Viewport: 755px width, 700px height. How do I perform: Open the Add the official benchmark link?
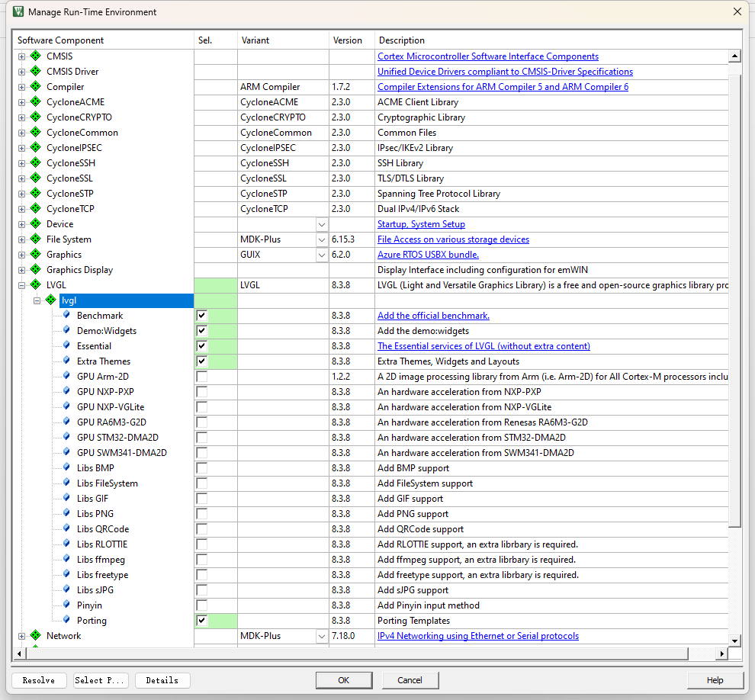click(x=433, y=316)
